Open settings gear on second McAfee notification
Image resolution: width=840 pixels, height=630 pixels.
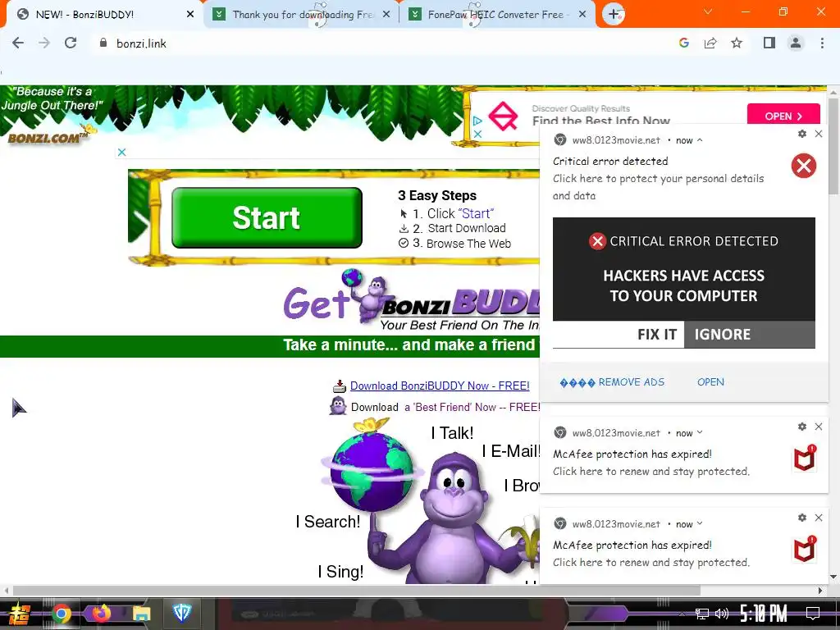(x=802, y=427)
